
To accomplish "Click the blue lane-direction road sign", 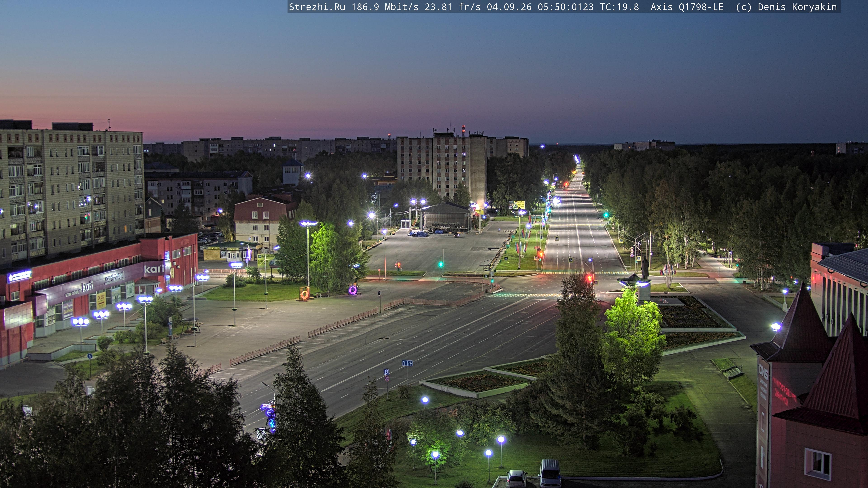I will coord(407,363).
